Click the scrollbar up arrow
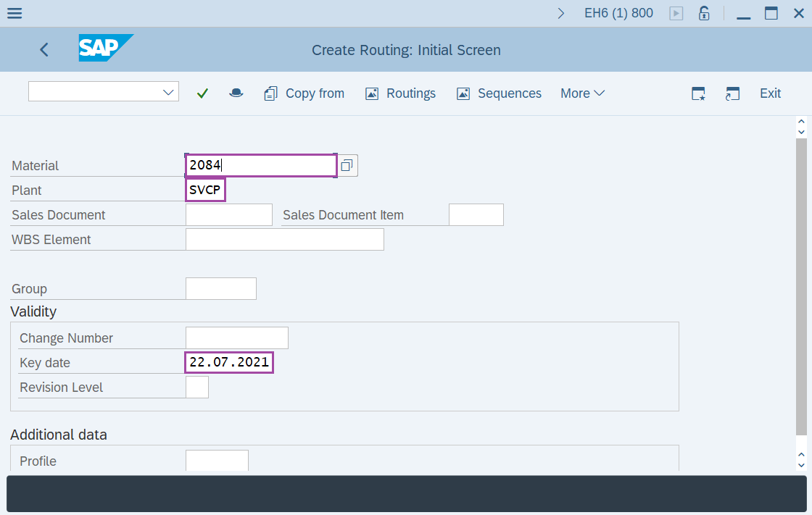Image resolution: width=812 pixels, height=515 pixels. (x=800, y=121)
